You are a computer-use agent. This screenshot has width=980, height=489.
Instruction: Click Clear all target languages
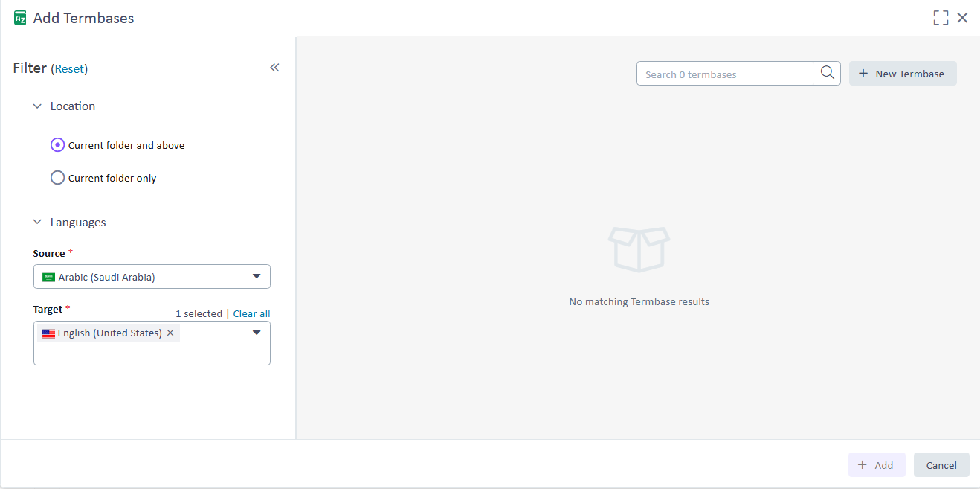[251, 313]
